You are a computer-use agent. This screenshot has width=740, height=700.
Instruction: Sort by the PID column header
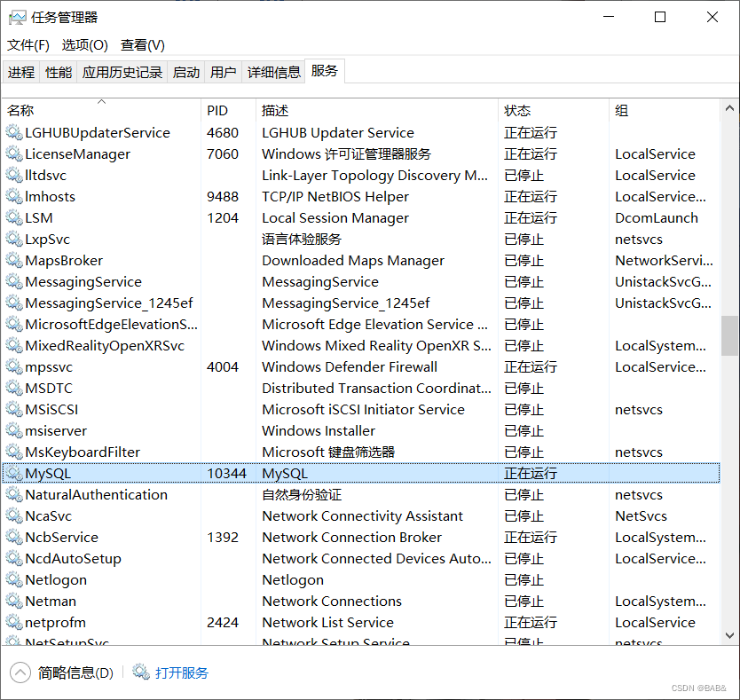click(228, 110)
